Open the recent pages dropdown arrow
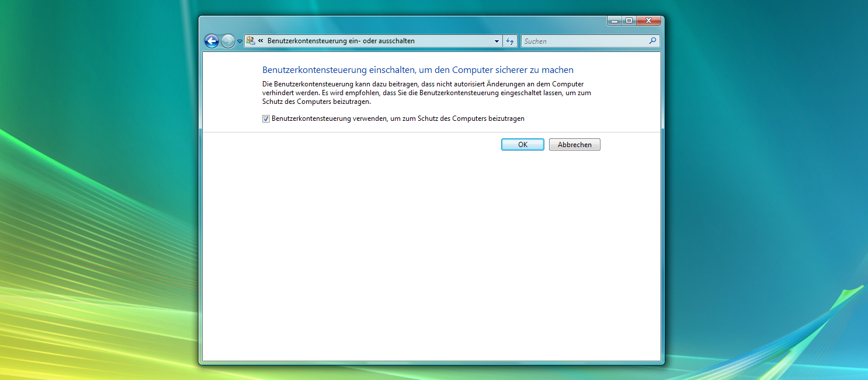 tap(239, 41)
